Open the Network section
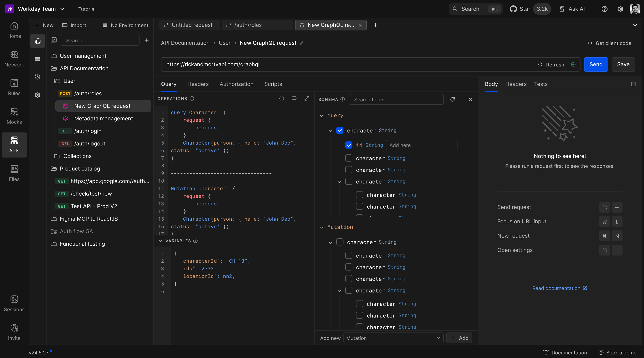Viewport: 644px width, 358px height. (14, 59)
